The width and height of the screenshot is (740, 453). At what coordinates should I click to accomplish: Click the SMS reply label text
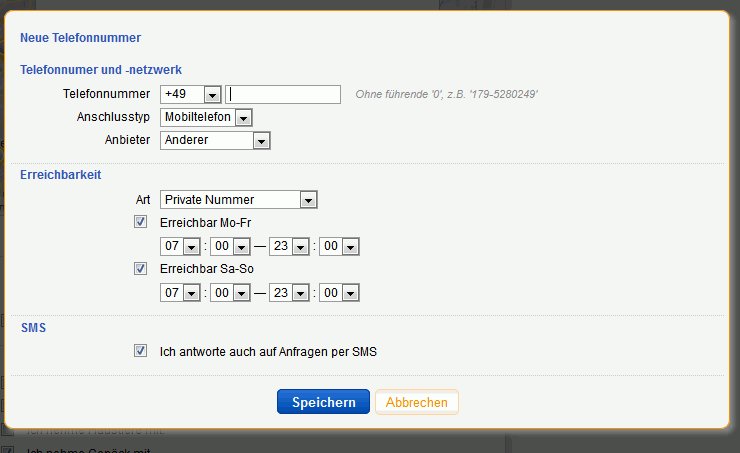click(268, 352)
